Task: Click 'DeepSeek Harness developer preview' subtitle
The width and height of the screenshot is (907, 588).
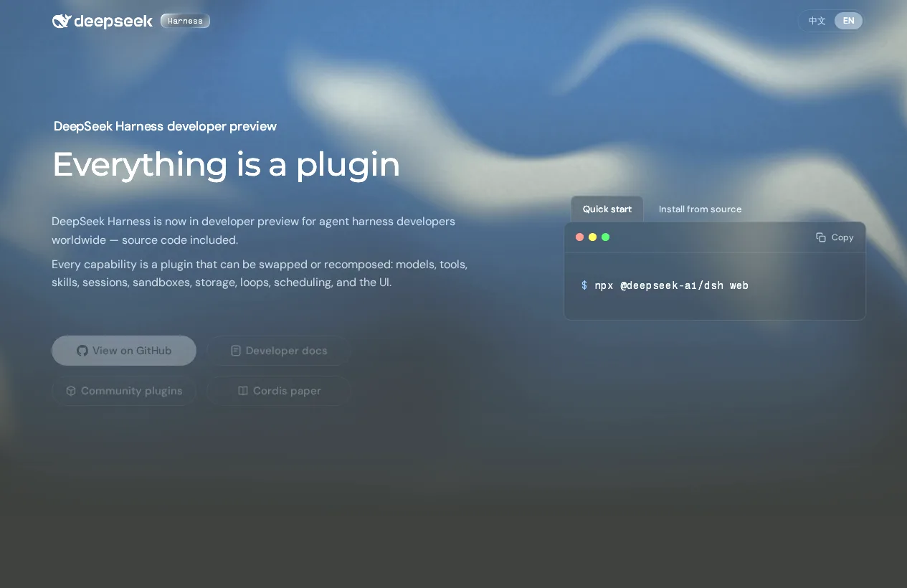Action: click(165, 126)
